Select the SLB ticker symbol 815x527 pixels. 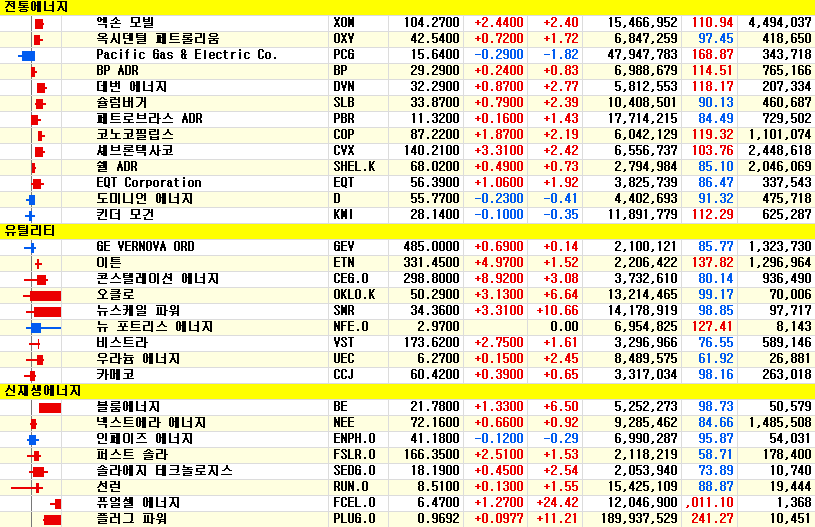pos(344,103)
